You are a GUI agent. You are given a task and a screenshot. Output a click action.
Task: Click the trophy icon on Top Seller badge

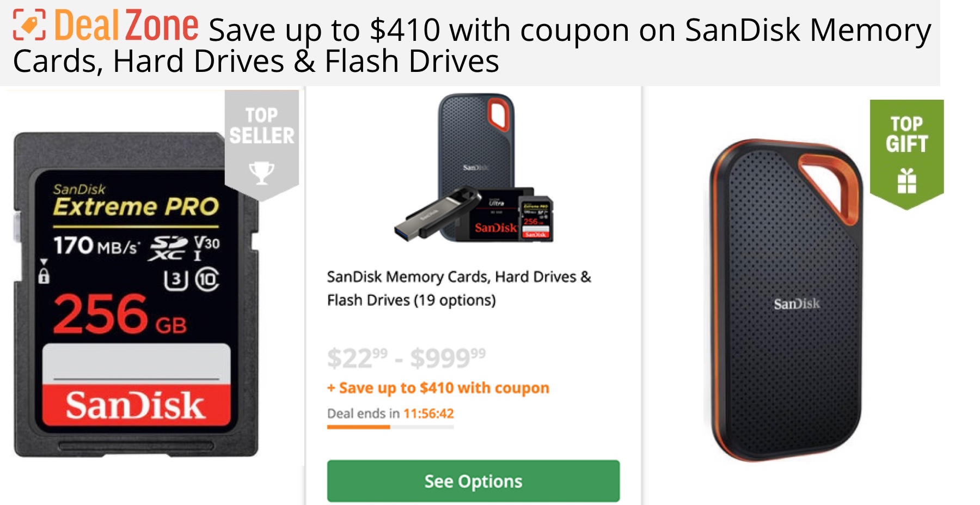point(261,173)
